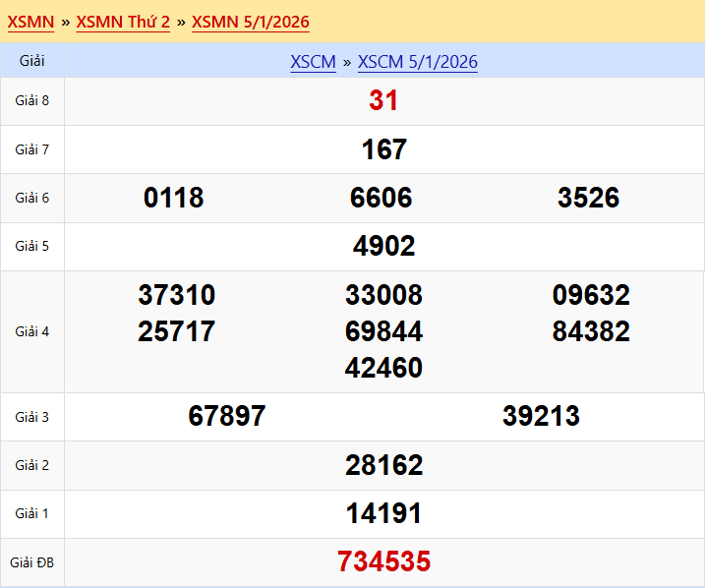
Task: Open the XSMN breadcrumb link
Action: (30, 22)
